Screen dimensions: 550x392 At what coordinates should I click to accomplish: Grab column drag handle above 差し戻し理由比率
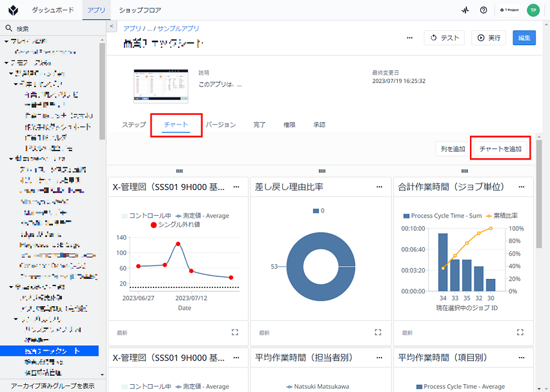click(x=322, y=171)
